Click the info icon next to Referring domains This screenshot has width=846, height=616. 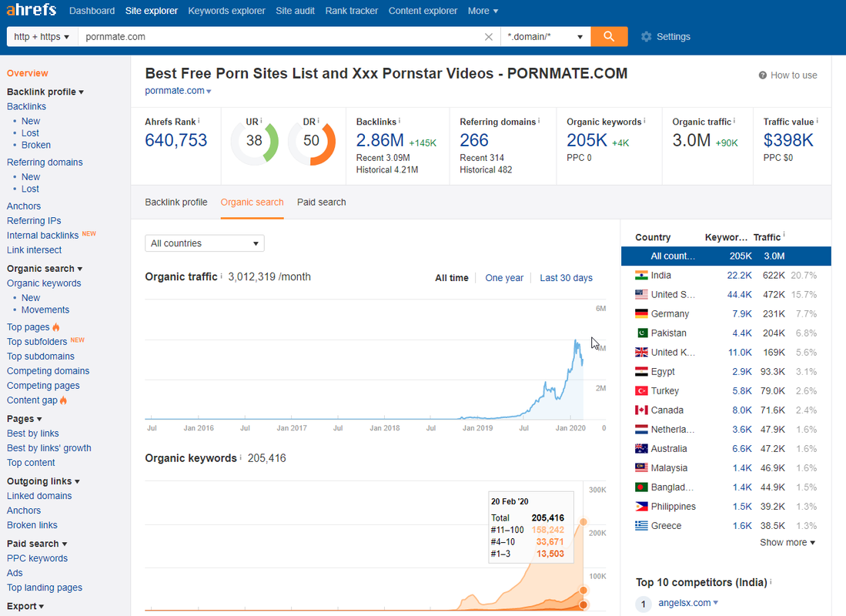539,120
